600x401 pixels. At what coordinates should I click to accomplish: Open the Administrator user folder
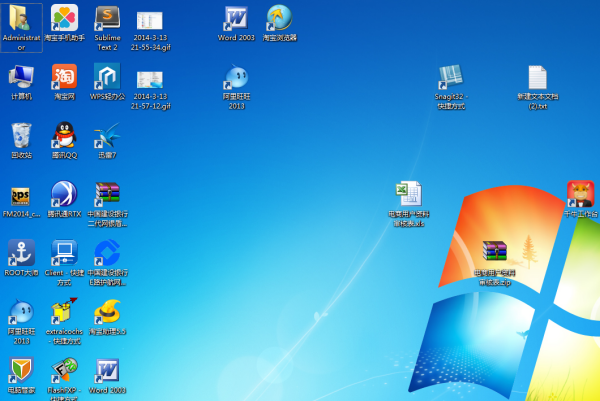pos(21,27)
